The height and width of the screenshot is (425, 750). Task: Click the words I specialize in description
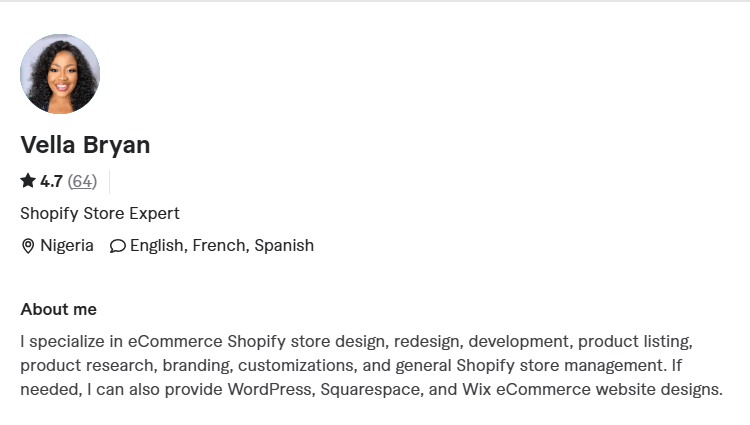point(59,341)
